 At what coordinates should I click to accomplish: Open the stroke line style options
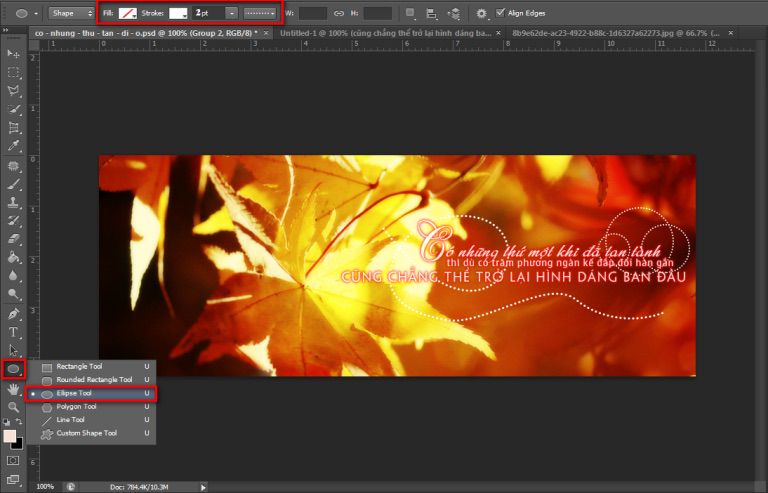(x=262, y=13)
